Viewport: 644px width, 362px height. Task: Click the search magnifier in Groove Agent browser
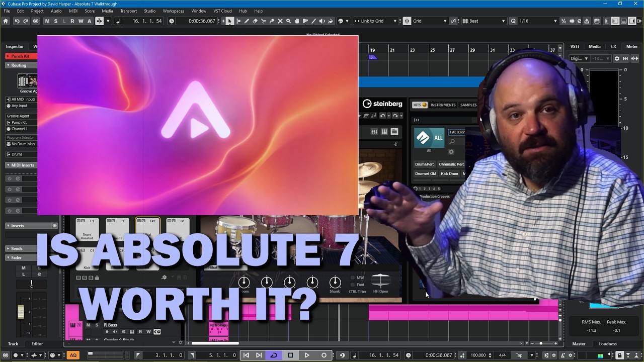click(452, 142)
